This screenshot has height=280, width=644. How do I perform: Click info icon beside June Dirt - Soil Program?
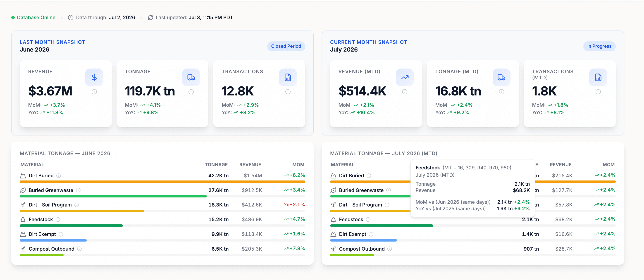click(x=77, y=205)
